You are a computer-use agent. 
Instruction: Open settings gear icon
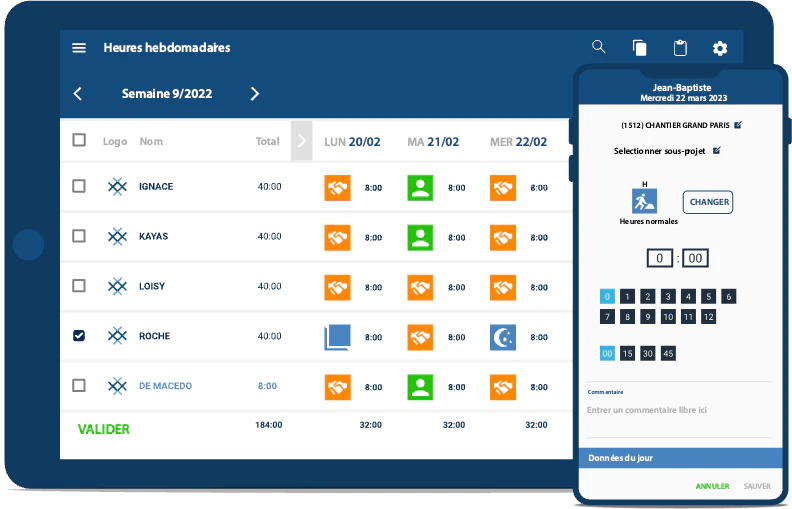coord(720,48)
